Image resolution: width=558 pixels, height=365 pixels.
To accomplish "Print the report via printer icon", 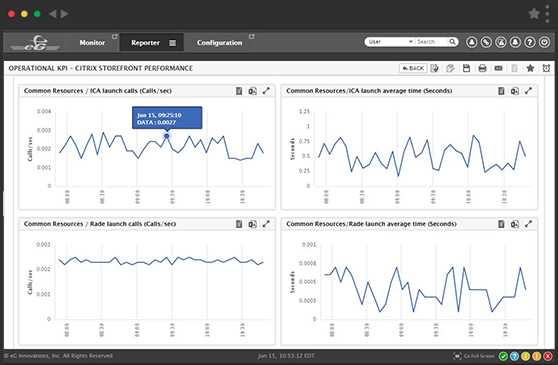I will point(482,68).
